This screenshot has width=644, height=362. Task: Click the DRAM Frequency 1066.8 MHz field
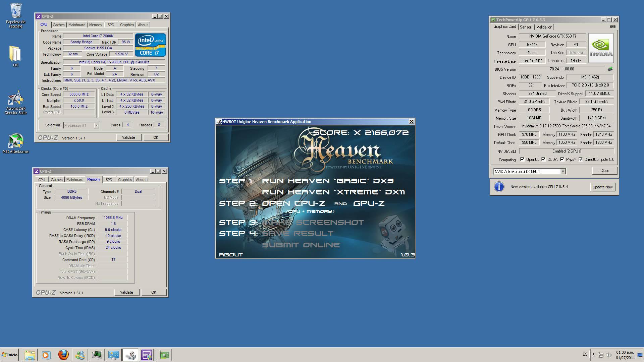coord(113,218)
